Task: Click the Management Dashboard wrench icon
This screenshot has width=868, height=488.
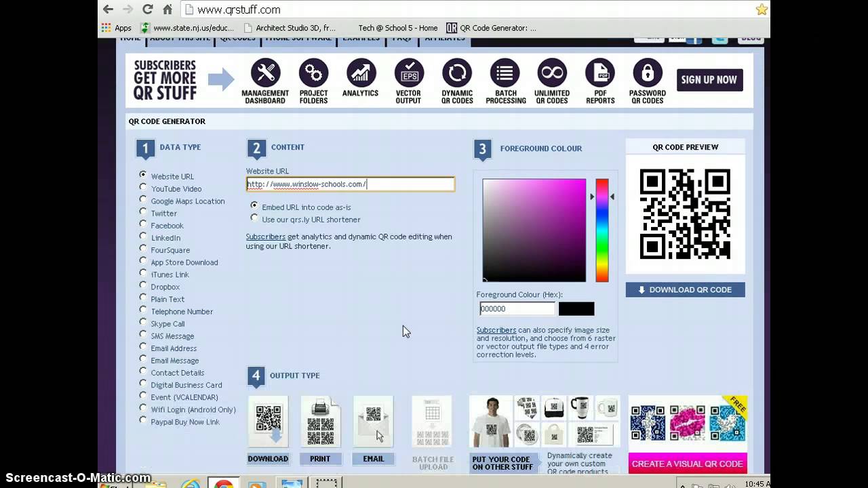Action: 265,73
